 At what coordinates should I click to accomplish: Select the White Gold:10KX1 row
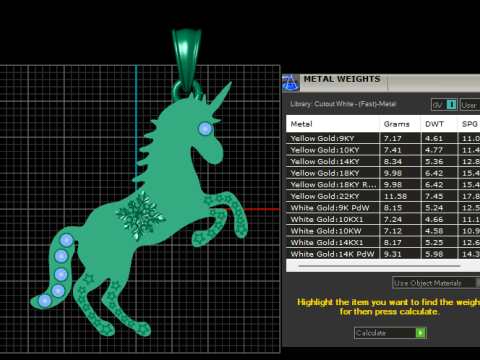pos(383,219)
